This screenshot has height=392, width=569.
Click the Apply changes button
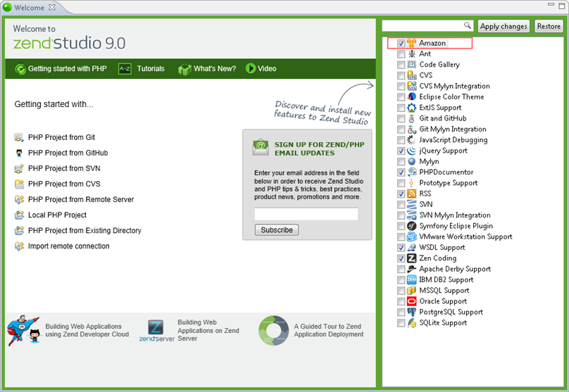(x=504, y=26)
